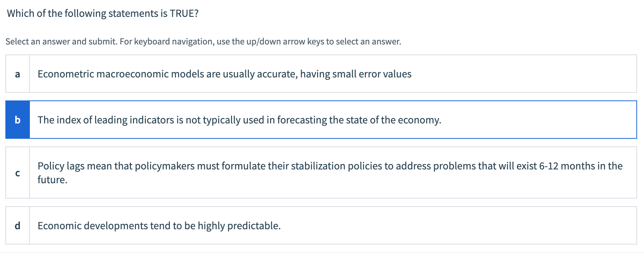This screenshot has width=644, height=253.
Task: Select the letter c answer box
Action: 18,173
